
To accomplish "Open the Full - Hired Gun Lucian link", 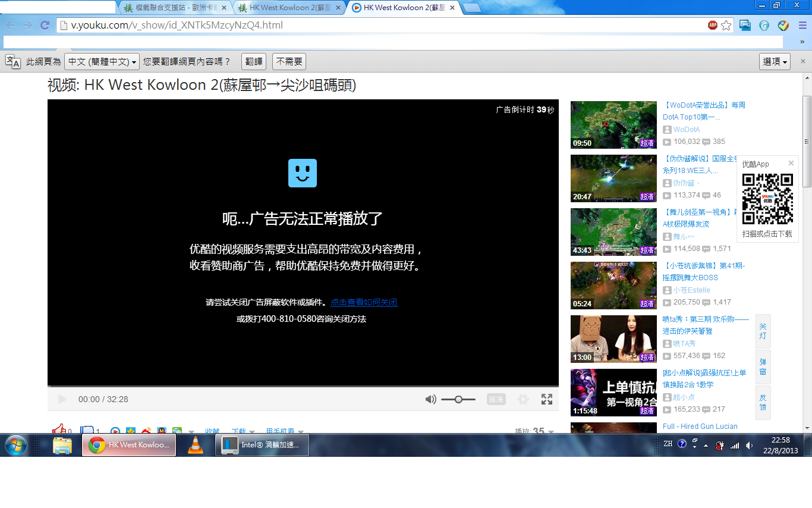I will click(x=700, y=426).
